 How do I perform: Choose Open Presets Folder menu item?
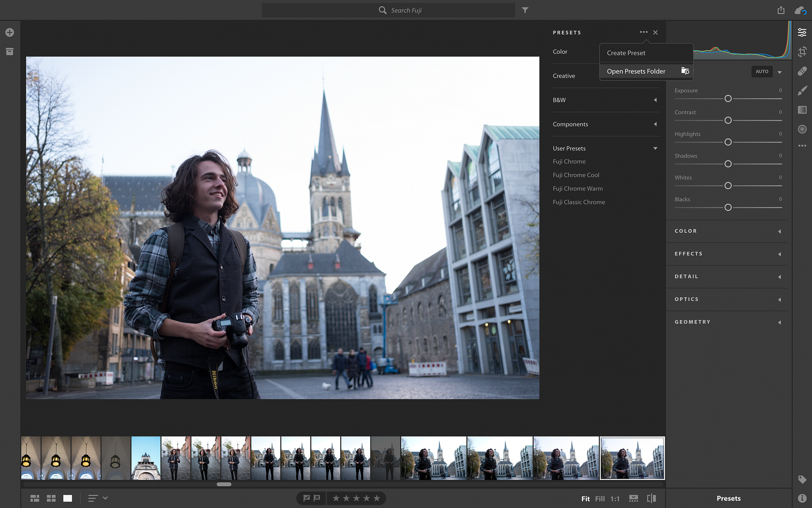click(636, 72)
